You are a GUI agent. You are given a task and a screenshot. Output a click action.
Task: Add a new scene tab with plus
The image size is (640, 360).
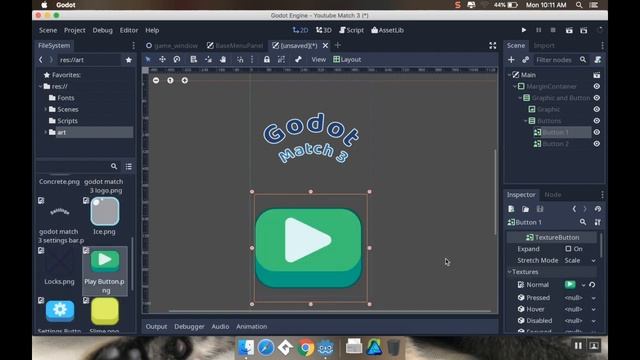pos(338,45)
